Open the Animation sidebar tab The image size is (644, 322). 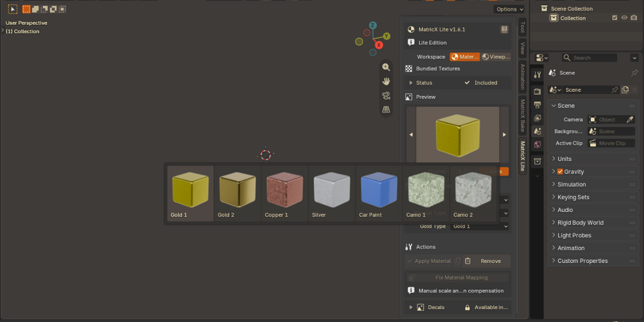pos(522,77)
